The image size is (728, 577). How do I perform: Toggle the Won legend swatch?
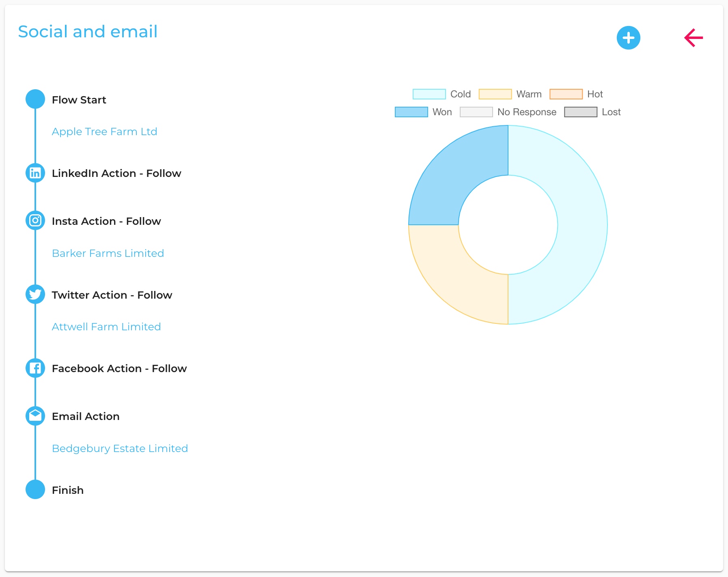coord(411,112)
